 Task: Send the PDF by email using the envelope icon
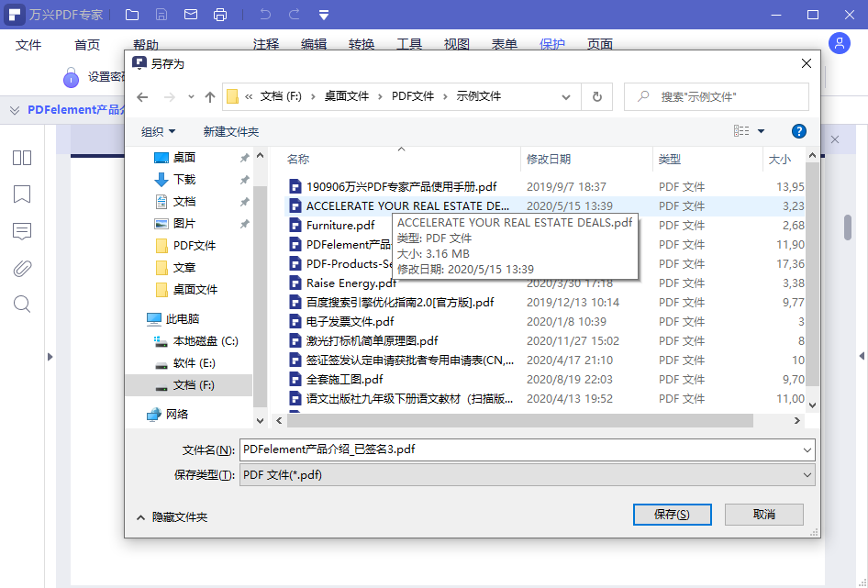click(x=189, y=14)
